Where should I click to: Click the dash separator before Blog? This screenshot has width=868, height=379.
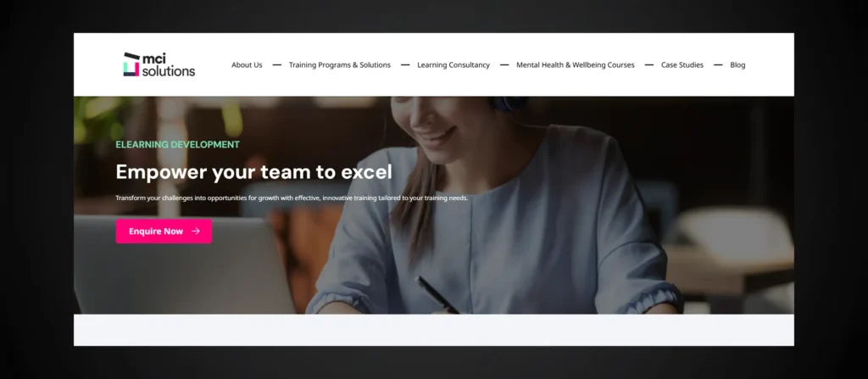point(718,64)
